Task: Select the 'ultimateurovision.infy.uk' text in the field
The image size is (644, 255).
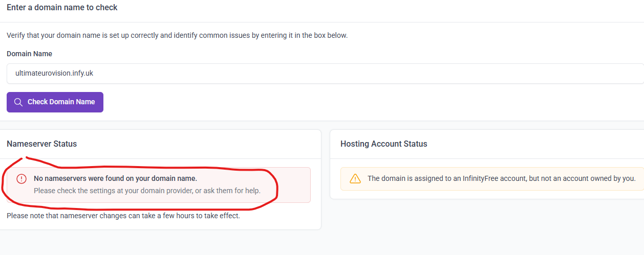Action: point(54,74)
